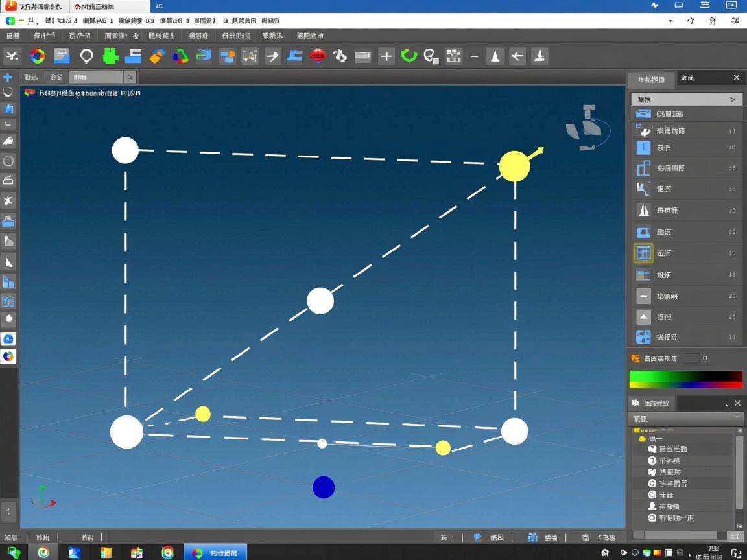Click the blue envelope icon in right panel
The width and height of the screenshot is (747, 560).
pyautogui.click(x=643, y=113)
